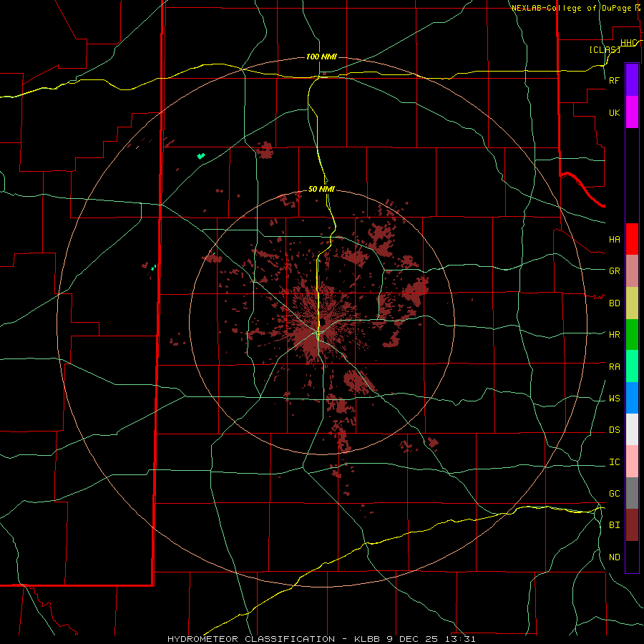Click the HHC label near the legend
This screenshot has height=644, width=644.
click(x=629, y=43)
